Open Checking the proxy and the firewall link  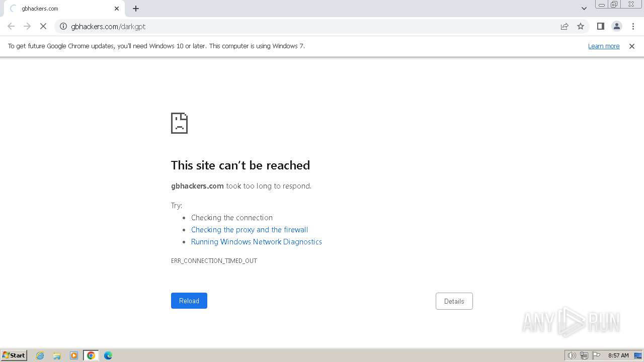point(250,230)
